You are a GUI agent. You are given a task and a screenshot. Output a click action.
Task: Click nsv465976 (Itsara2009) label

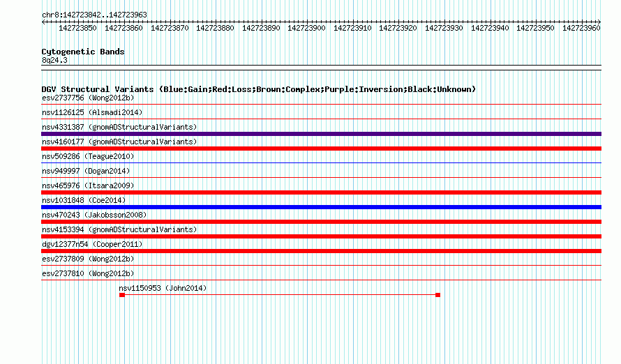point(88,185)
